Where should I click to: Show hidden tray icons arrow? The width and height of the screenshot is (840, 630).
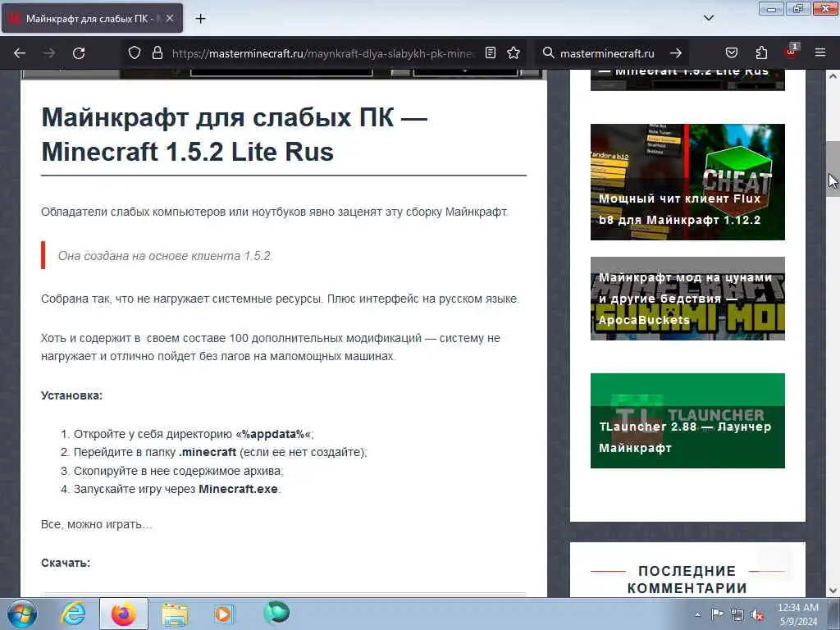pos(697,614)
